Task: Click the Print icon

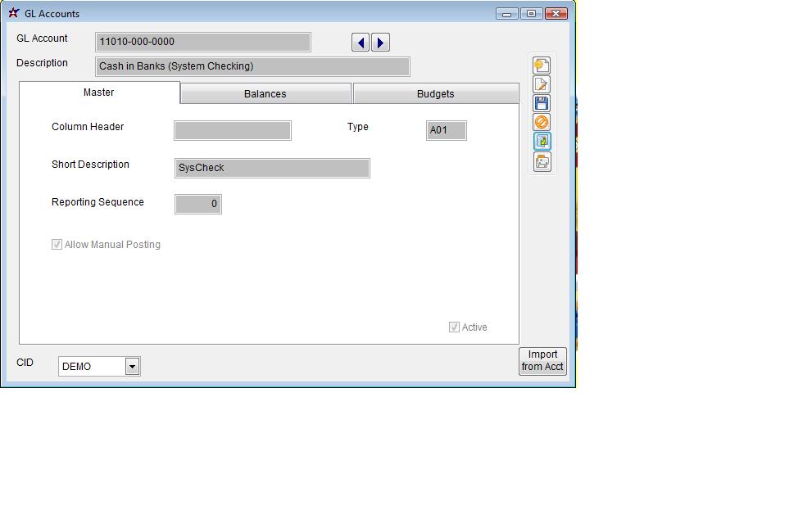Action: coord(542,161)
